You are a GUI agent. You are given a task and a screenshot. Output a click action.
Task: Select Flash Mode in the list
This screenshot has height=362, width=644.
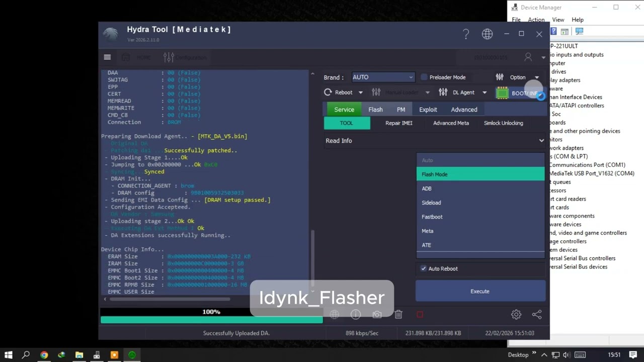point(480,174)
